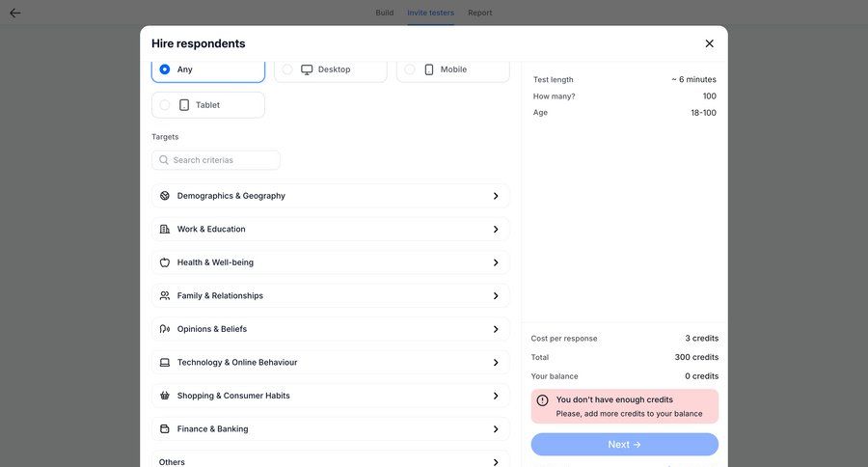Image resolution: width=868 pixels, height=467 pixels.
Task: Click the Search criterias input field
Action: 224,160
